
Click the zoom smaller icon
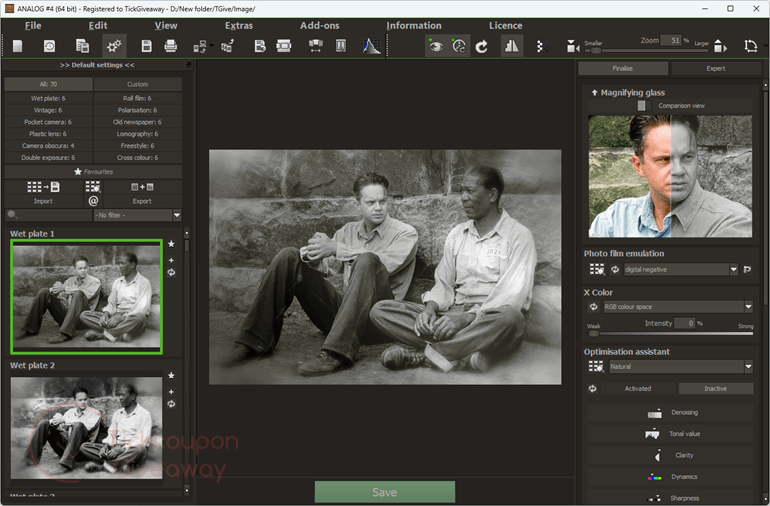tap(572, 47)
